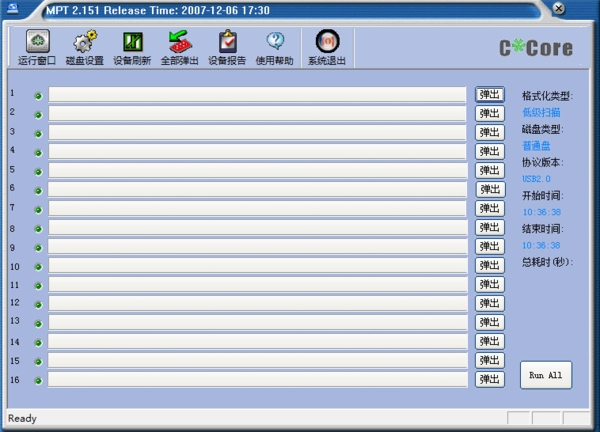Image resolution: width=600 pixels, height=432 pixels.
Task: Eject device in slot 5
Action: 490,170
